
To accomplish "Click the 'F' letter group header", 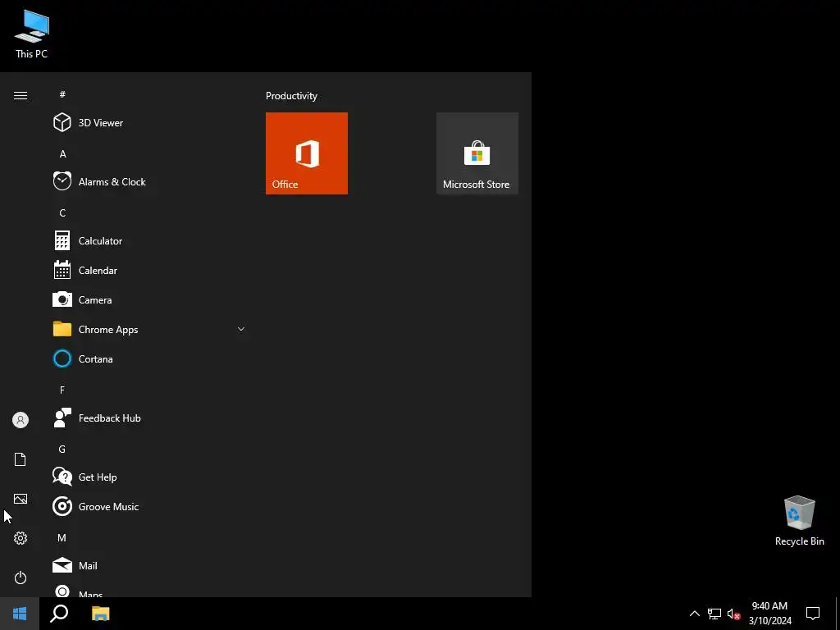I will click(x=62, y=390).
